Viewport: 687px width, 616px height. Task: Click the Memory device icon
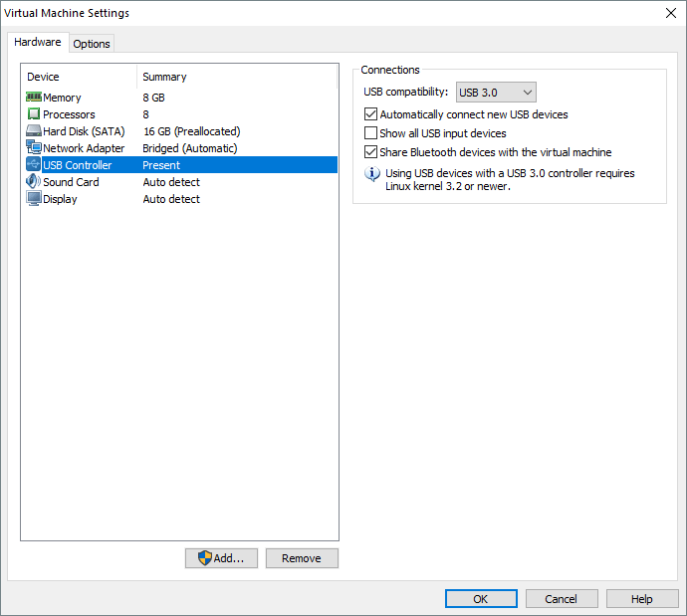click(34, 98)
